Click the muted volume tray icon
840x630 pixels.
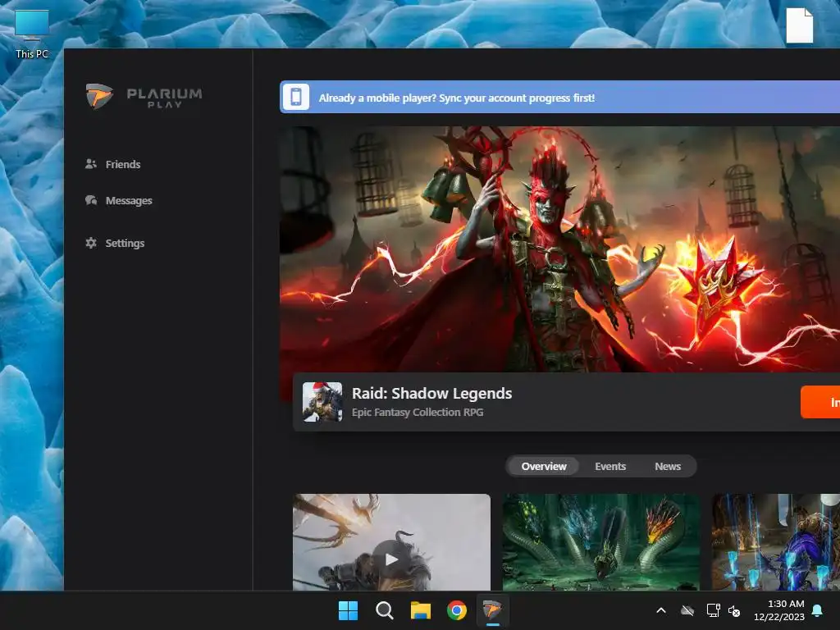coord(734,610)
